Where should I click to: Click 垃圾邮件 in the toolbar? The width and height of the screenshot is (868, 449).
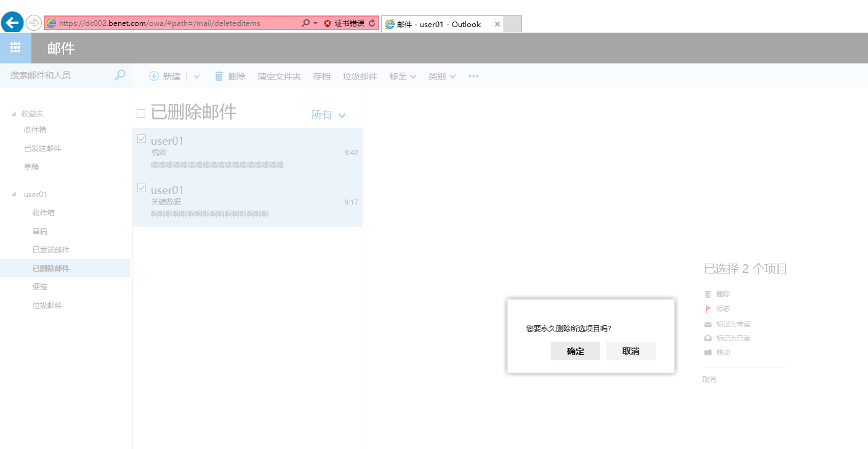360,76
